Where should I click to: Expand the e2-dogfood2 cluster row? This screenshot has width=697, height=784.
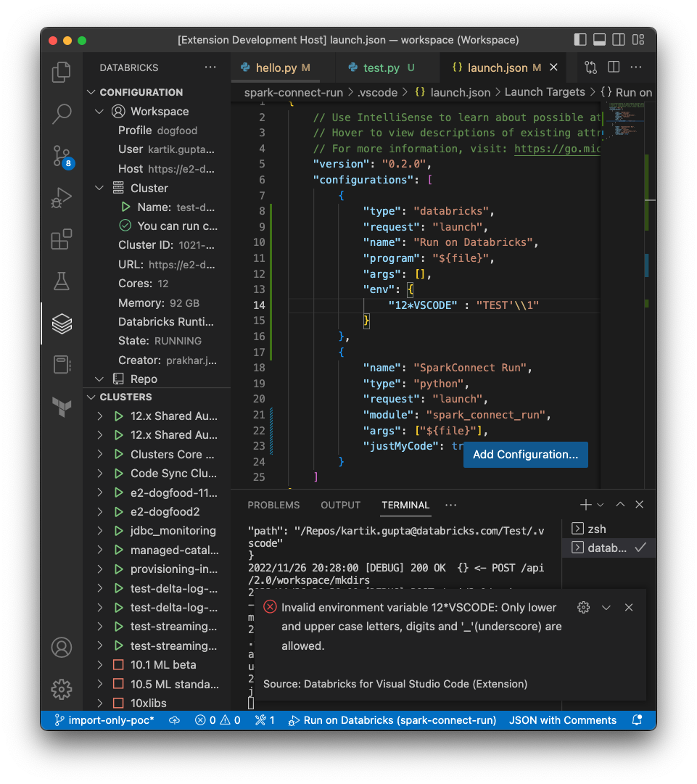tap(100, 511)
